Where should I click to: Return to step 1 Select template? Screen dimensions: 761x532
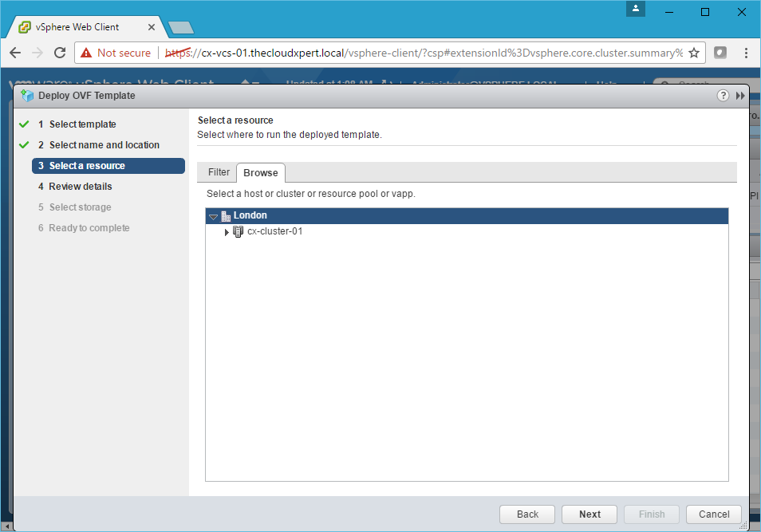[x=82, y=124]
